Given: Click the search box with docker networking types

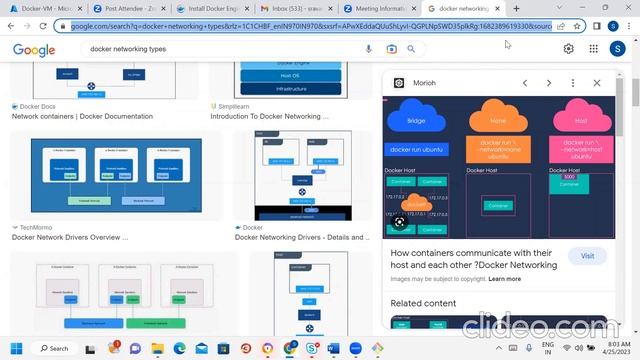Looking at the screenshot, I should tap(224, 49).
